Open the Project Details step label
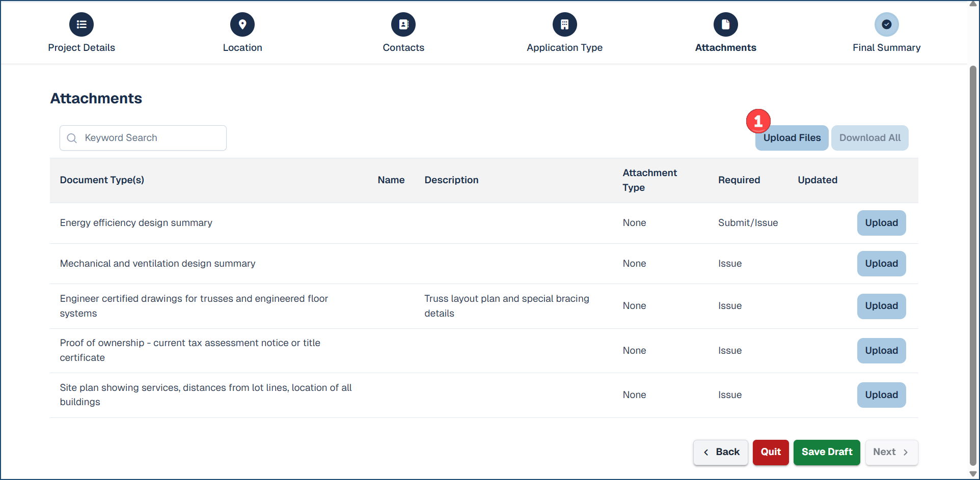 pos(81,48)
